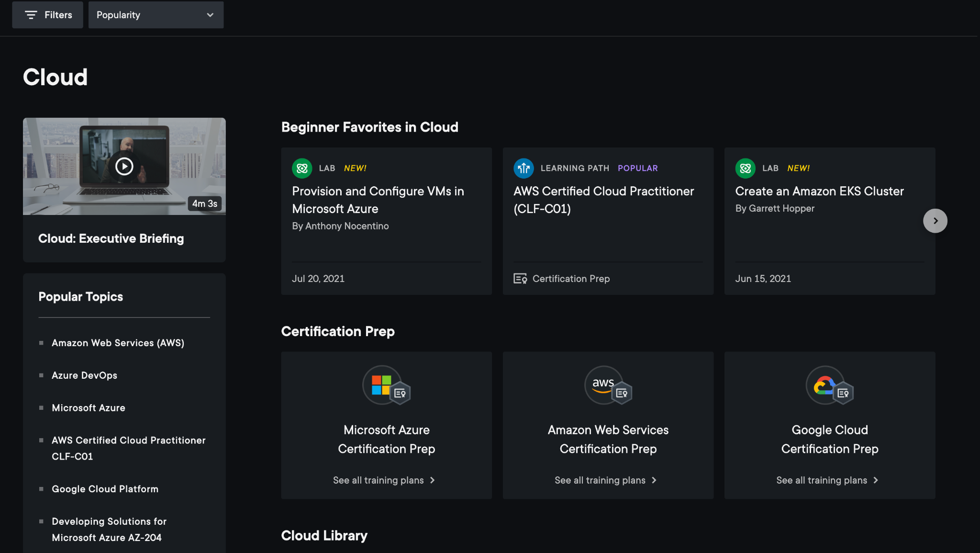Click chevron next to Google Cloud training plans
Viewport: 980px width, 553px height.
(x=875, y=480)
